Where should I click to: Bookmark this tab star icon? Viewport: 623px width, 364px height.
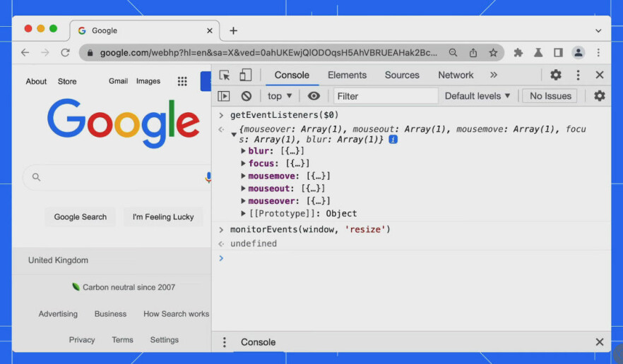click(x=493, y=52)
